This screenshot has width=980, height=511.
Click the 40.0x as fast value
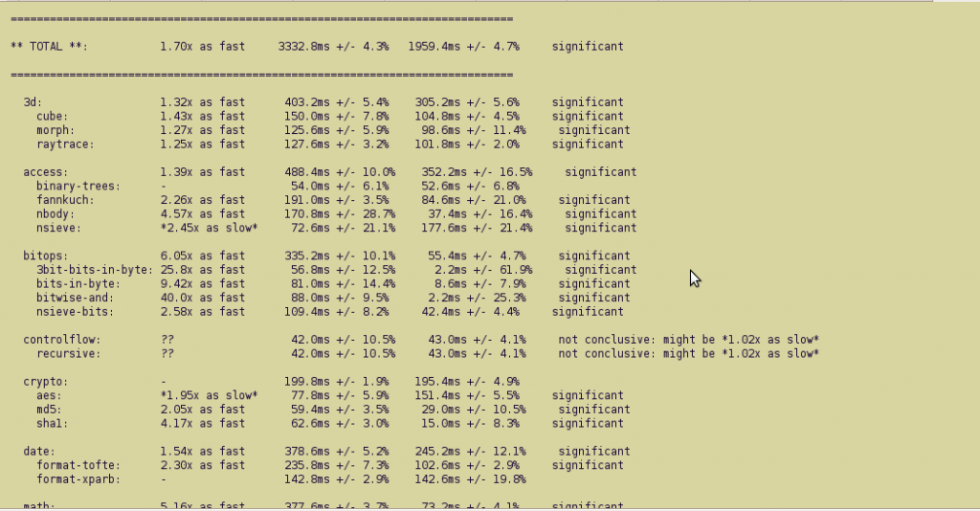(x=203, y=298)
